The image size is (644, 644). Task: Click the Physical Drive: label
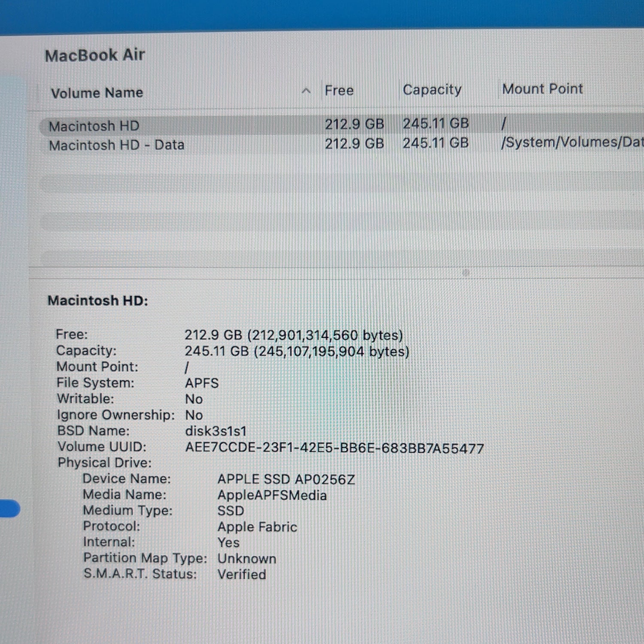[x=105, y=463]
